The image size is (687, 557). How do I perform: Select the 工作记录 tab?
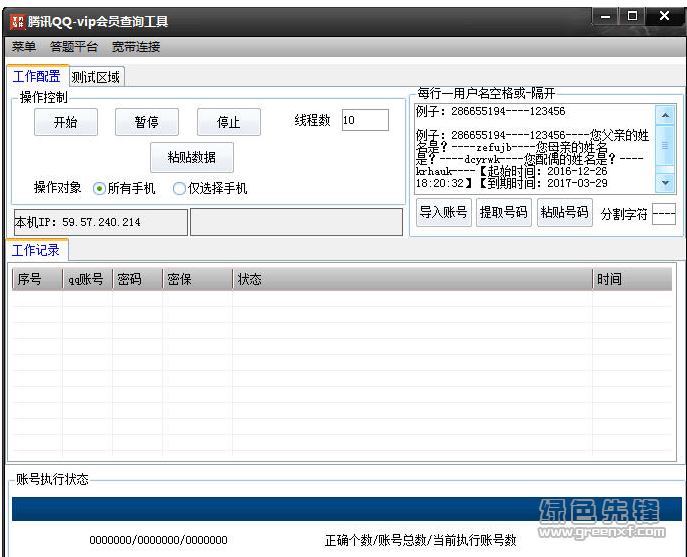(x=36, y=250)
